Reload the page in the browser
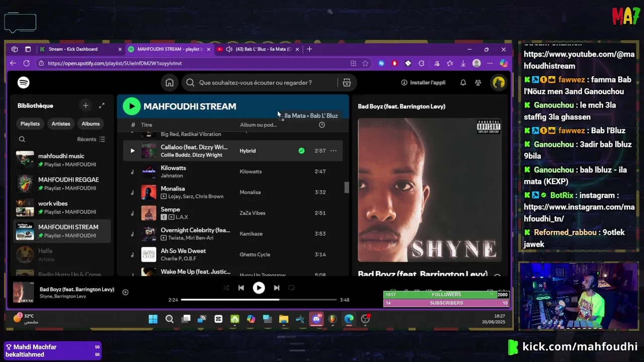Viewport: 644px width, 362px height. [27, 63]
